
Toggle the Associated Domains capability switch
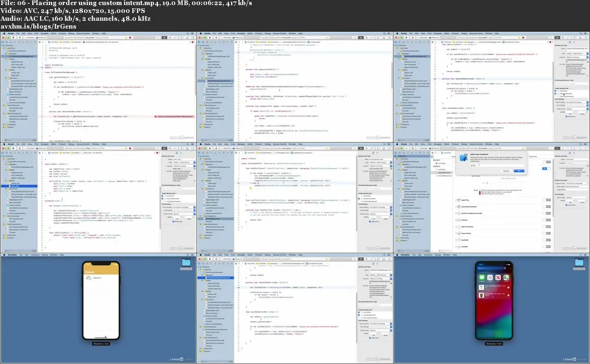pos(546,207)
